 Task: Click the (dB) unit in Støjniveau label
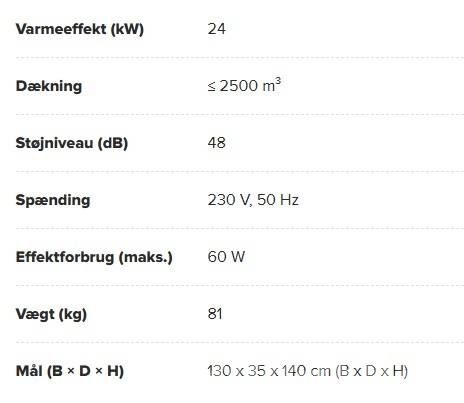113,143
